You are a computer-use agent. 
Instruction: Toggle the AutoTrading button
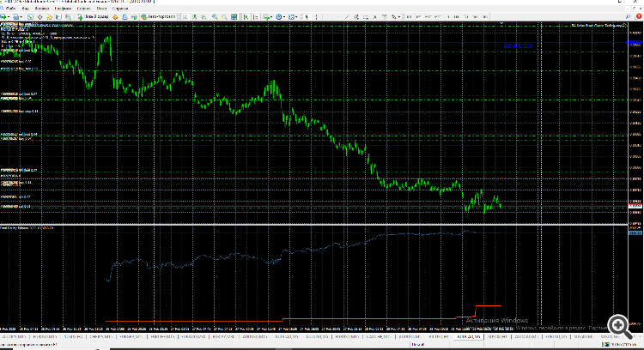pos(159,17)
